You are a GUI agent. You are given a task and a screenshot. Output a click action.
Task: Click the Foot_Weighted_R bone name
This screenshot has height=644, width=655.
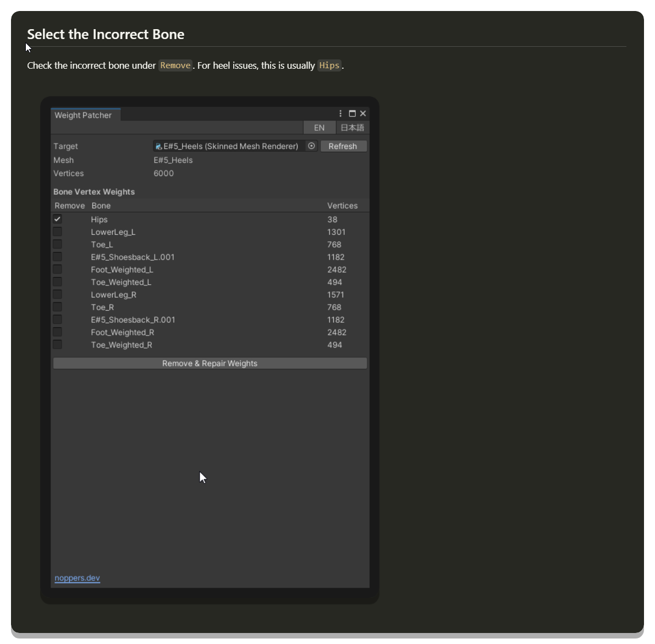coord(123,332)
